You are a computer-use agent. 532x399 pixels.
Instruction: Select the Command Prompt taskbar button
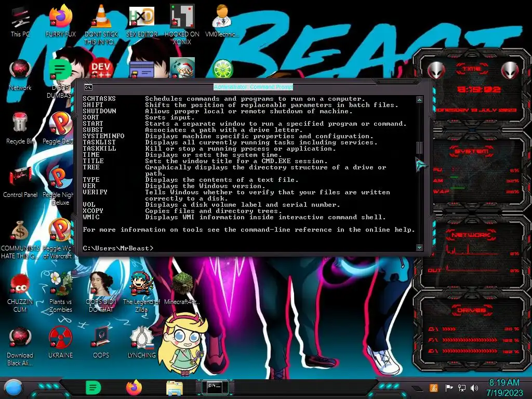[x=215, y=388]
